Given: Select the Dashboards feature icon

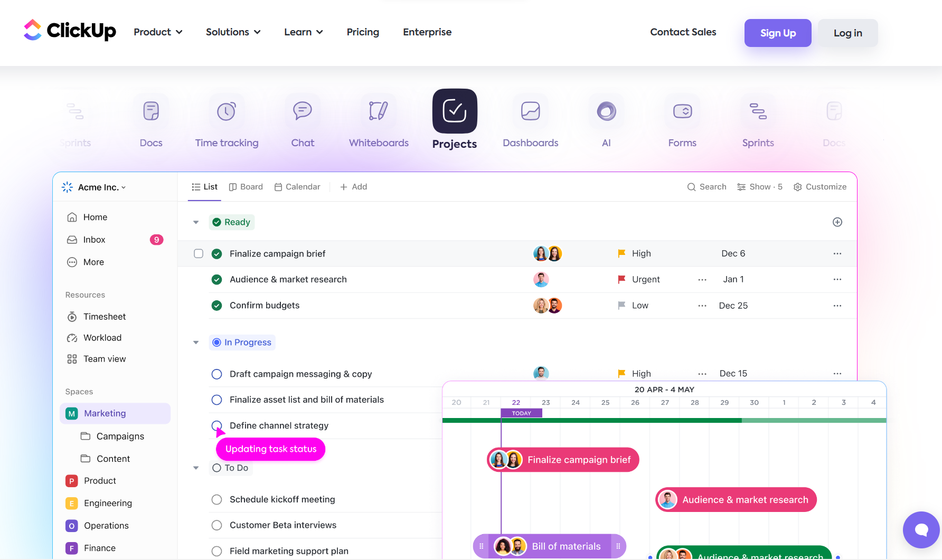Looking at the screenshot, I should [530, 111].
